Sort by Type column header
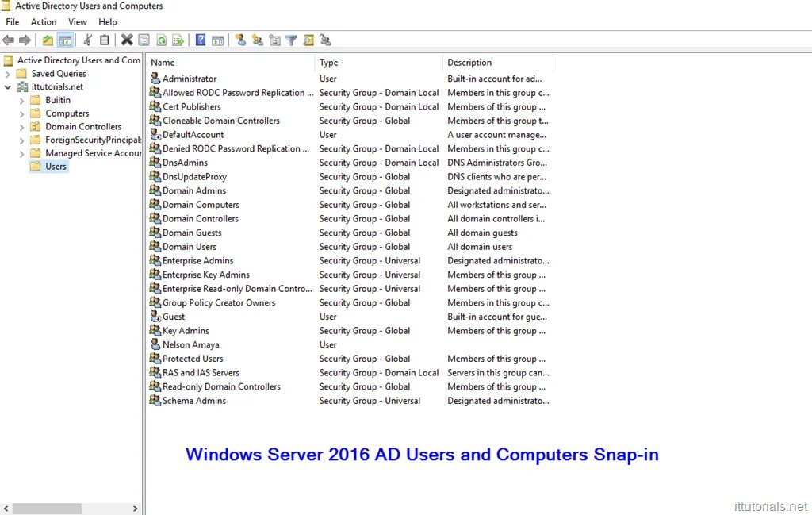 pyautogui.click(x=378, y=62)
